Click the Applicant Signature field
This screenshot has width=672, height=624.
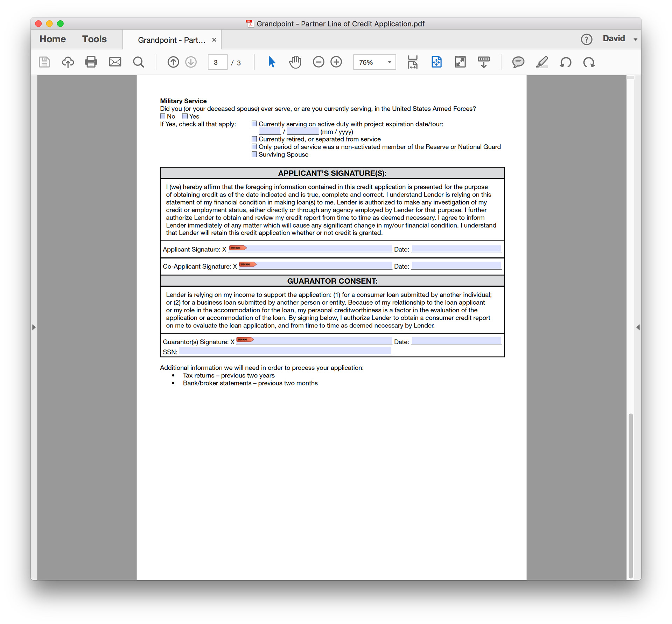[310, 249]
